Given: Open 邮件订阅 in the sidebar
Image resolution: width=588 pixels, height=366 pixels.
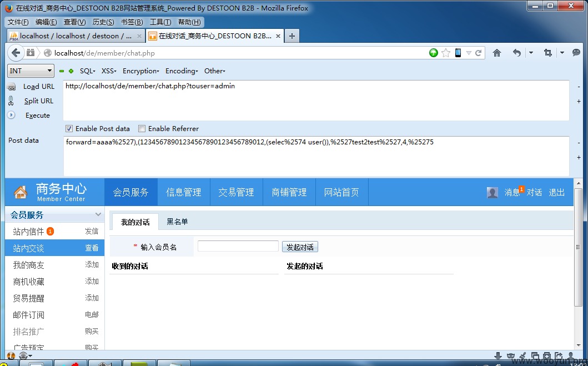Looking at the screenshot, I should tap(28, 315).
